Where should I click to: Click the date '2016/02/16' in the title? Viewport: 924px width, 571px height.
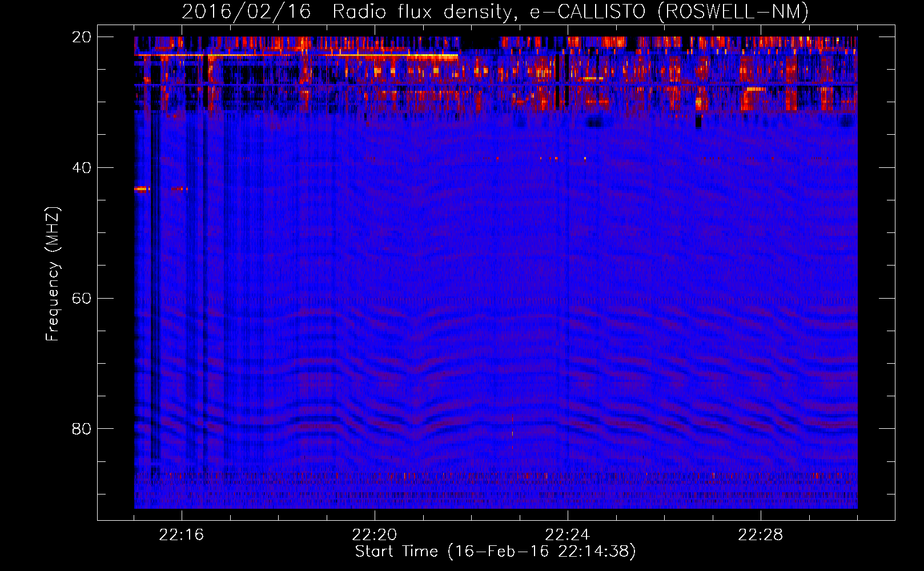pyautogui.click(x=246, y=11)
